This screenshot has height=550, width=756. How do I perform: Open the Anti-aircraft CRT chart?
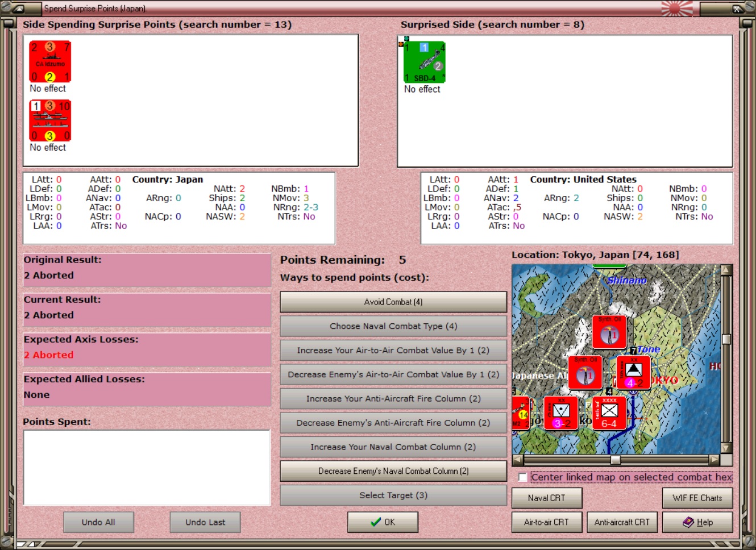[x=622, y=522]
